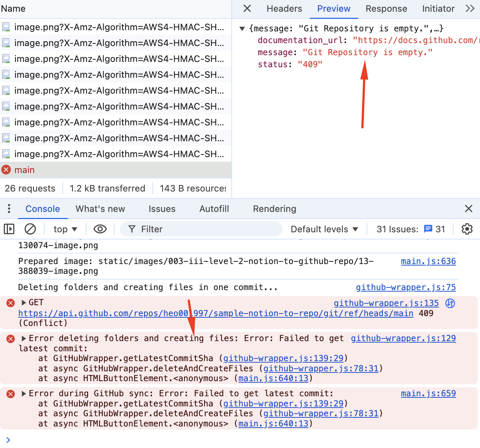This screenshot has width=480, height=448.
Task: Open the main.js:659 source link
Action: (x=428, y=394)
